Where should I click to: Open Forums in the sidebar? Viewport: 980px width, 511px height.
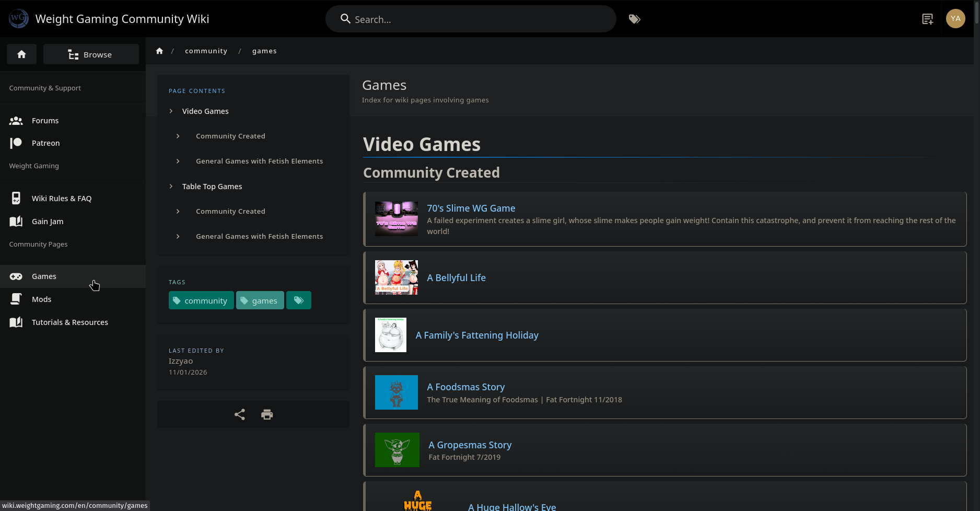45,121
